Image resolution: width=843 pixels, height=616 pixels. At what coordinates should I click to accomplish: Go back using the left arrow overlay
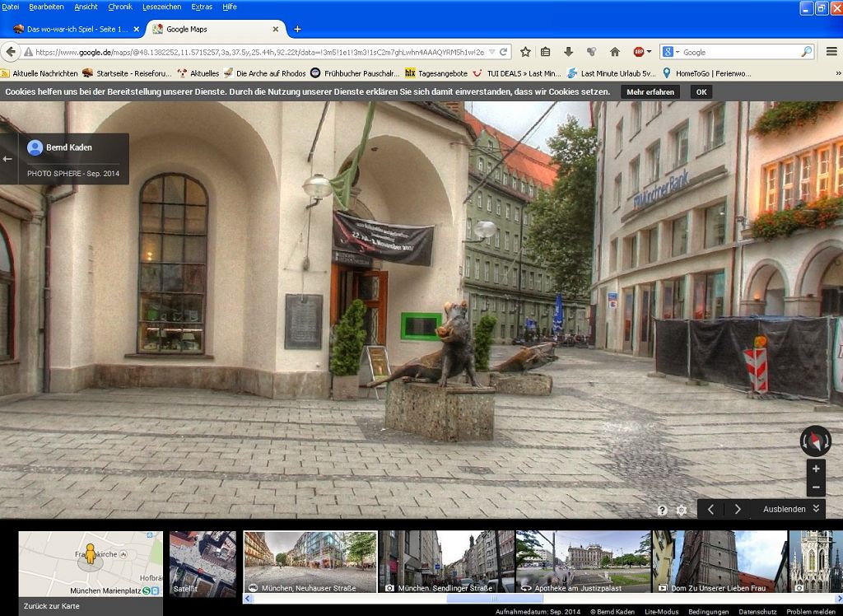pyautogui.click(x=8, y=159)
